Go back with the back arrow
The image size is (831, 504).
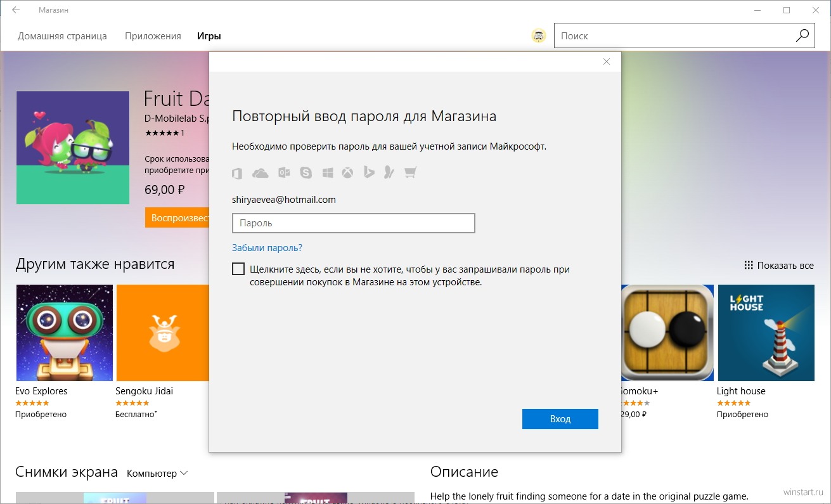(16, 10)
